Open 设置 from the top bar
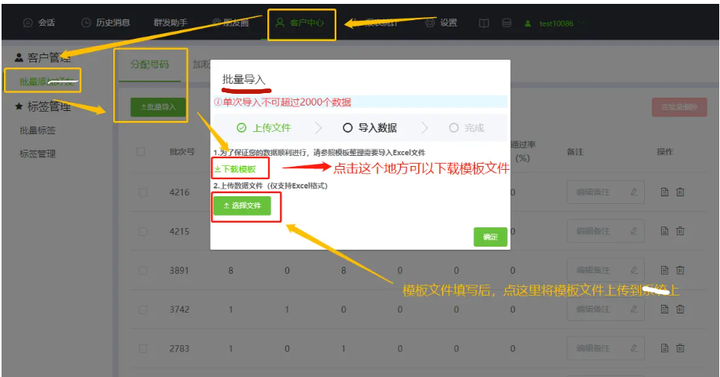The height and width of the screenshot is (377, 720). click(441, 23)
